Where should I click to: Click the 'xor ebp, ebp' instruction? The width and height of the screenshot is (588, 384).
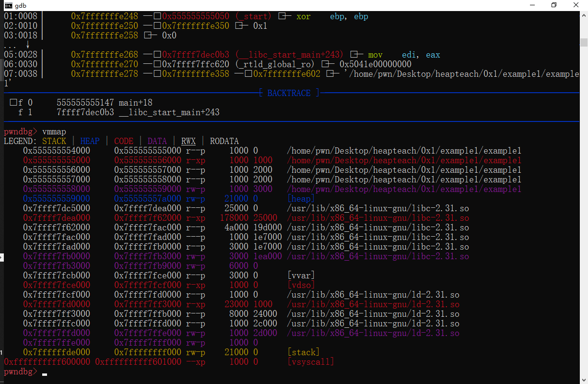click(332, 16)
